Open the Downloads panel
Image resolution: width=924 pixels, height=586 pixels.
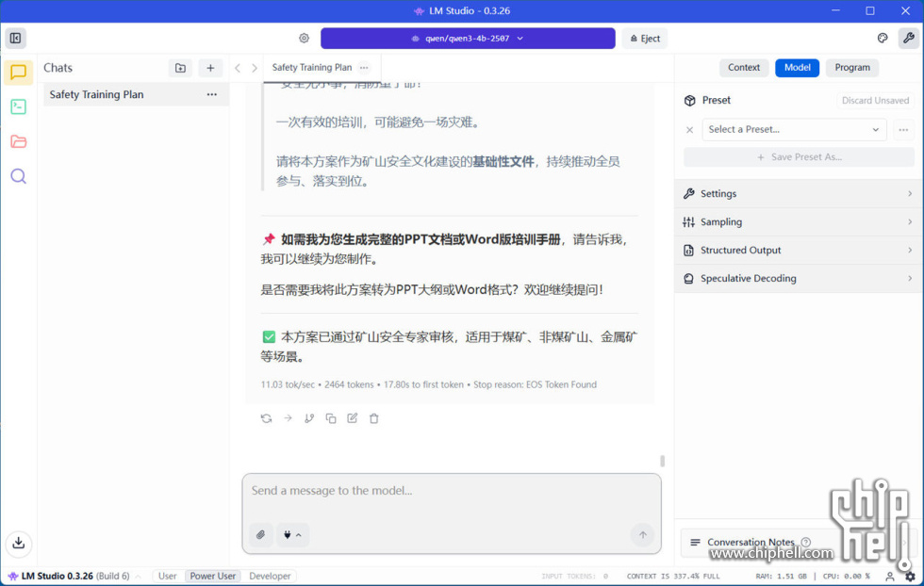click(18, 543)
